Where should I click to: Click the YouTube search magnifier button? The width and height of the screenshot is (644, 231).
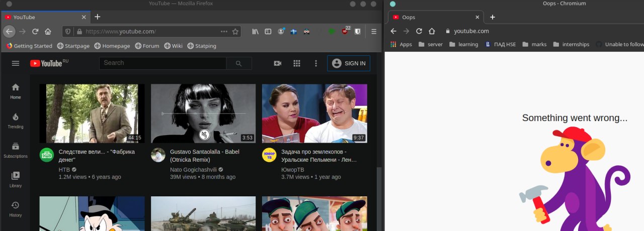(x=239, y=63)
